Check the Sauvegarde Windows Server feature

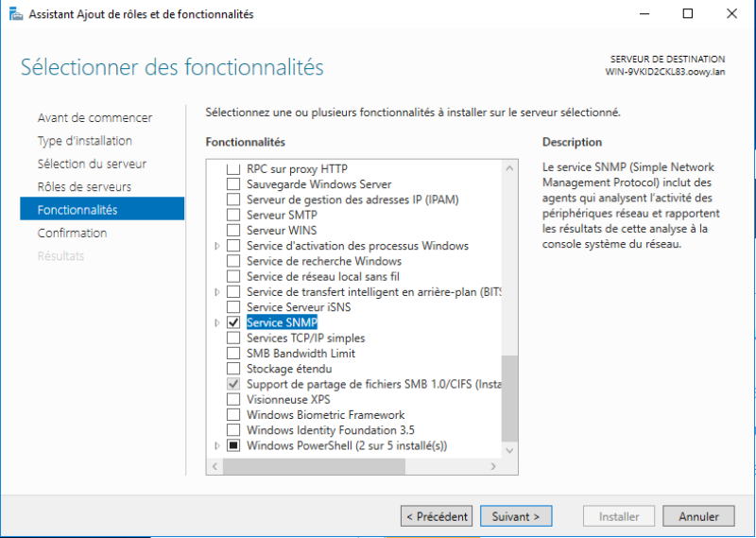[x=233, y=184]
